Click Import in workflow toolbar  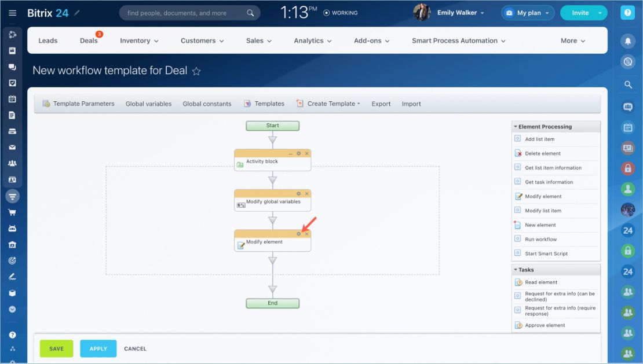411,104
